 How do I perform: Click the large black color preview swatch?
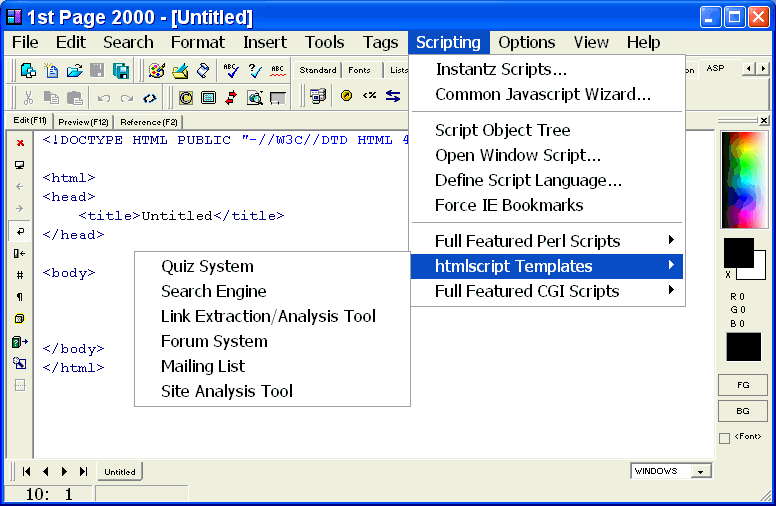[x=743, y=347]
